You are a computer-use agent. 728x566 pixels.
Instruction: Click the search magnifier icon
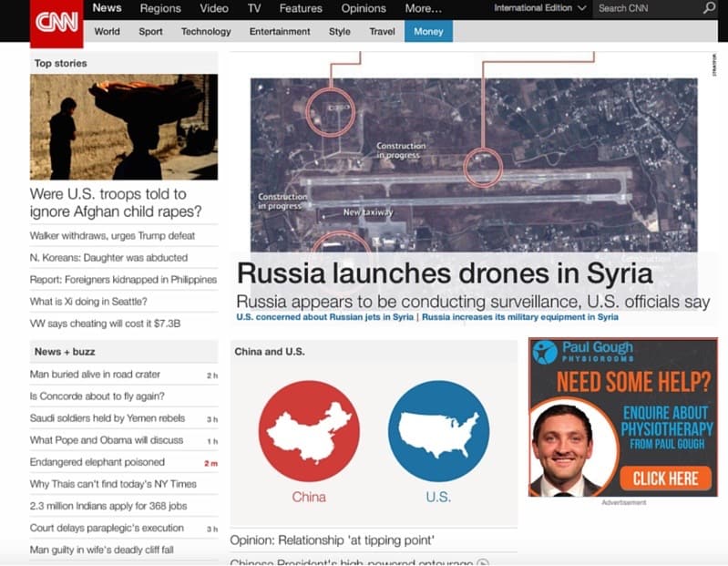point(709,8)
